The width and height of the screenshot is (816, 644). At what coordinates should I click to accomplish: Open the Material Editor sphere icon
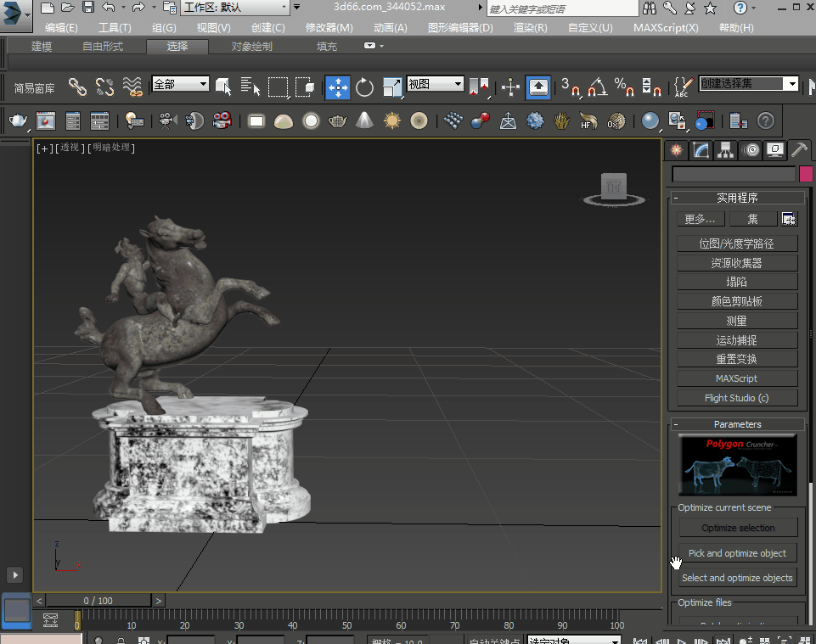650,121
